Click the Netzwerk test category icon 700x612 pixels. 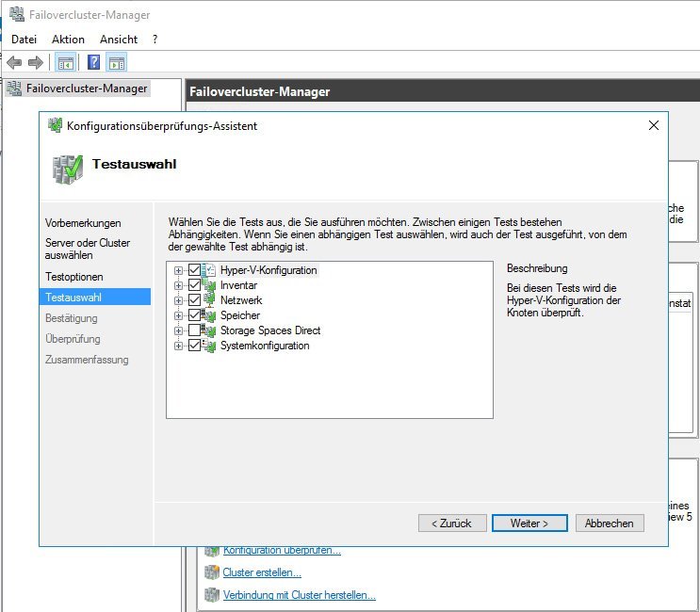tap(208, 299)
